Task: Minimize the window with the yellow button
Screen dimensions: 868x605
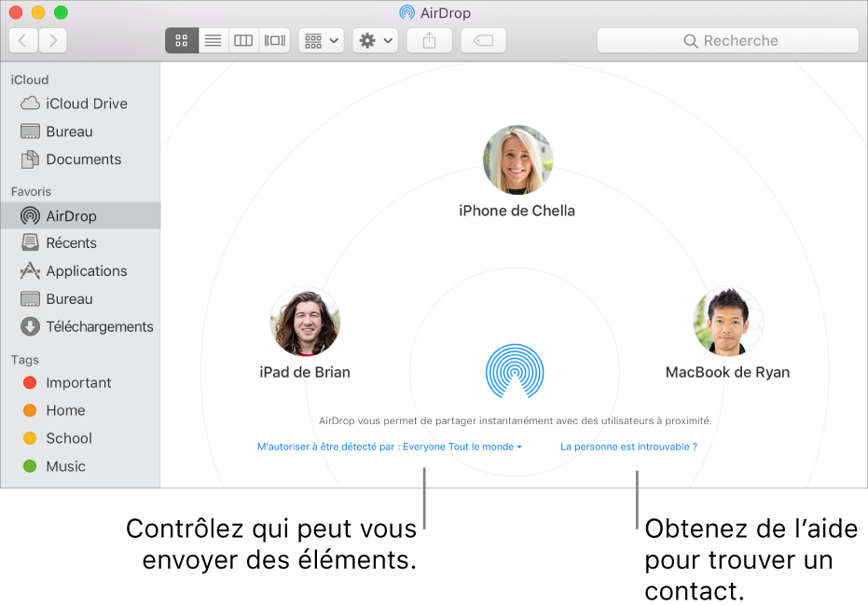Action: pos(38,12)
